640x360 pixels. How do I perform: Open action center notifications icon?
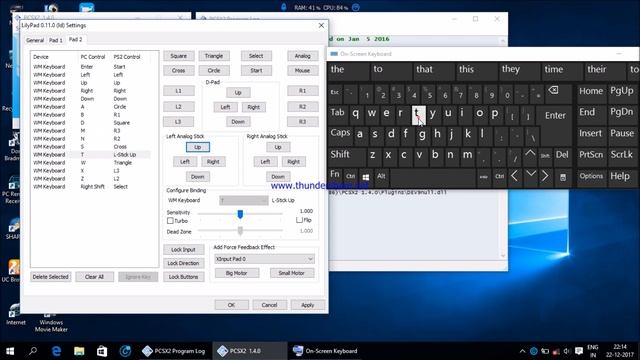click(x=579, y=351)
